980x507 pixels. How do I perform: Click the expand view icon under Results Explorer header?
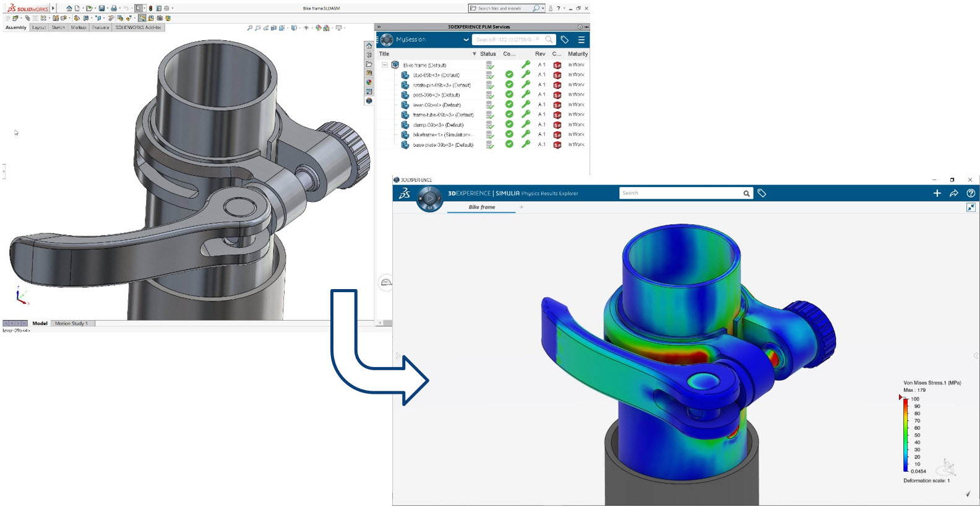(971, 207)
